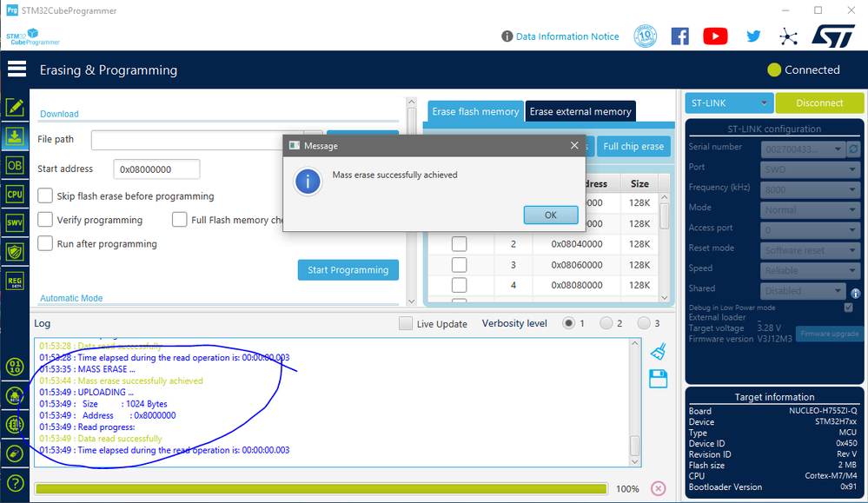Cancel operation with red X icon

pos(659,488)
